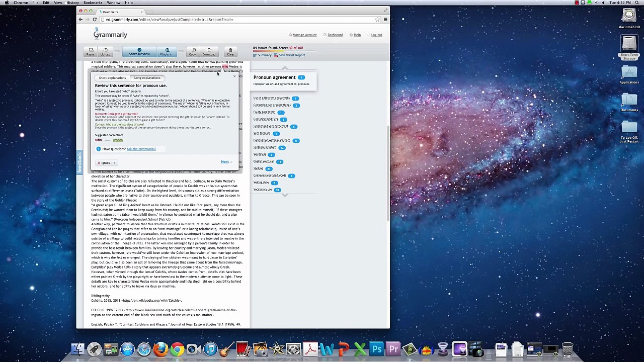Open the feedback side tab
The image size is (644, 362).
[x=79, y=161]
